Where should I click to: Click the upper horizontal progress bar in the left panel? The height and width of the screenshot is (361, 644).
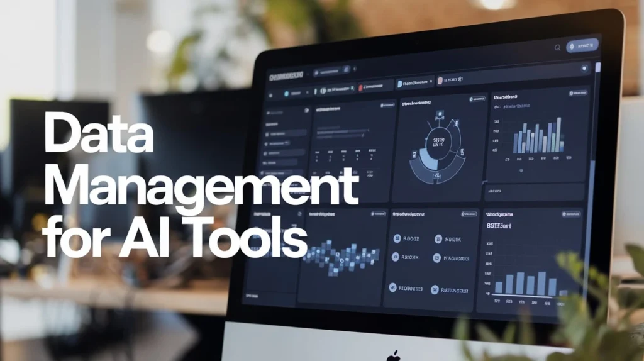tap(343, 131)
